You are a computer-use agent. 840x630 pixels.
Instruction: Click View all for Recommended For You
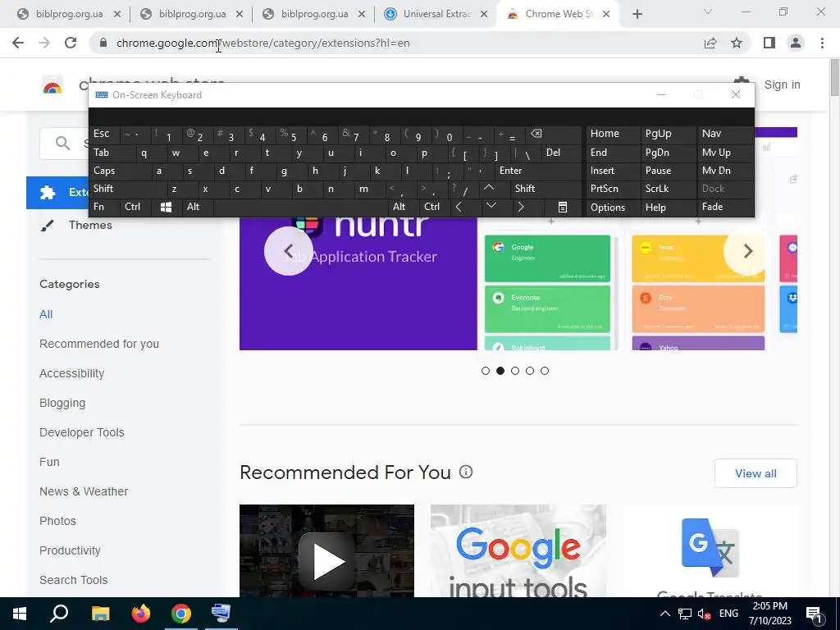coord(756,473)
